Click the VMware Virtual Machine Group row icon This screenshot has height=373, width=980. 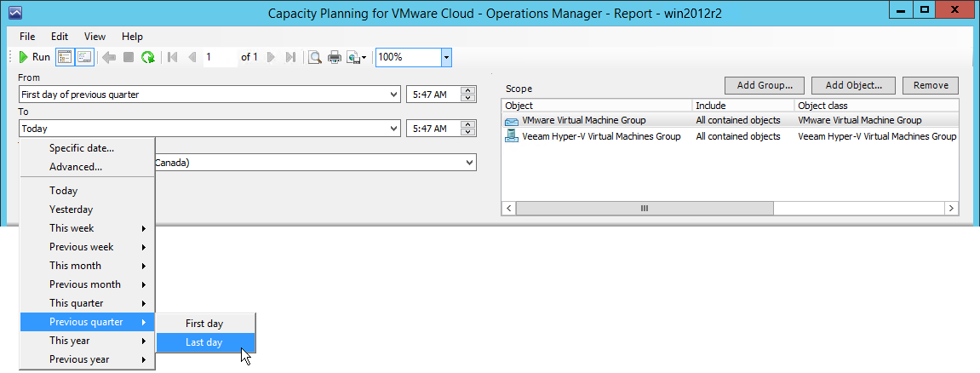pyautogui.click(x=512, y=121)
